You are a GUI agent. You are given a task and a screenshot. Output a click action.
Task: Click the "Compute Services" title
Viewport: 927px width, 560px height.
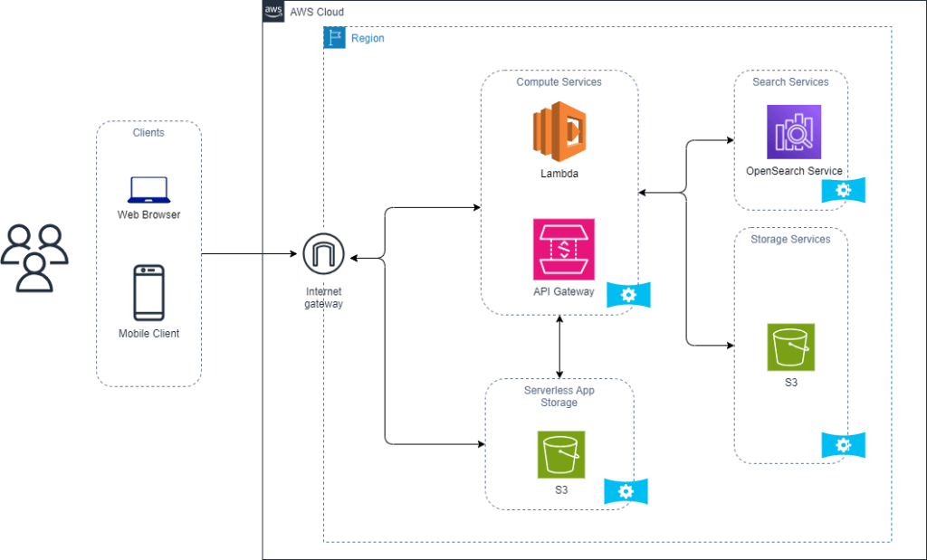tap(559, 82)
